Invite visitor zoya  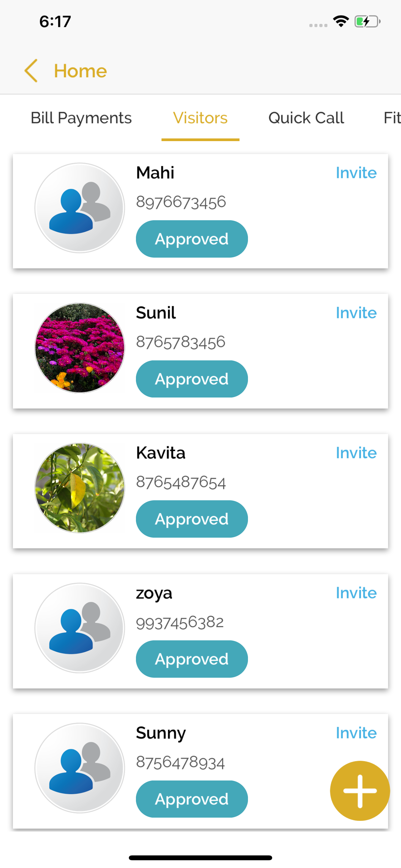(x=356, y=593)
